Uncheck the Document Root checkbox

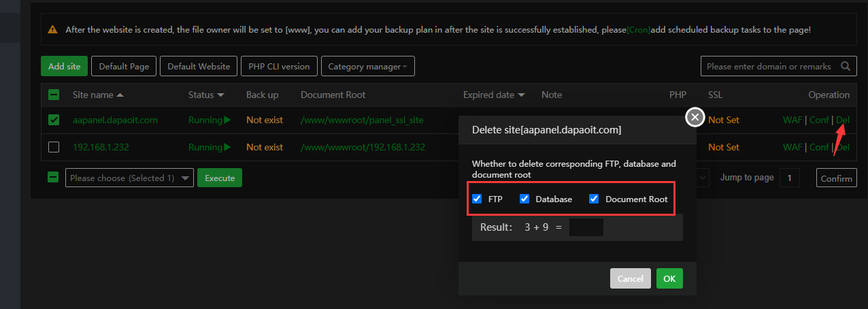tap(594, 199)
